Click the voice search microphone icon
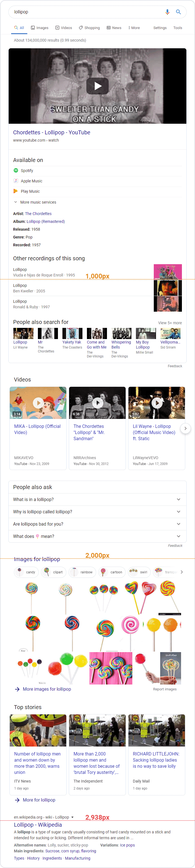 167,12
